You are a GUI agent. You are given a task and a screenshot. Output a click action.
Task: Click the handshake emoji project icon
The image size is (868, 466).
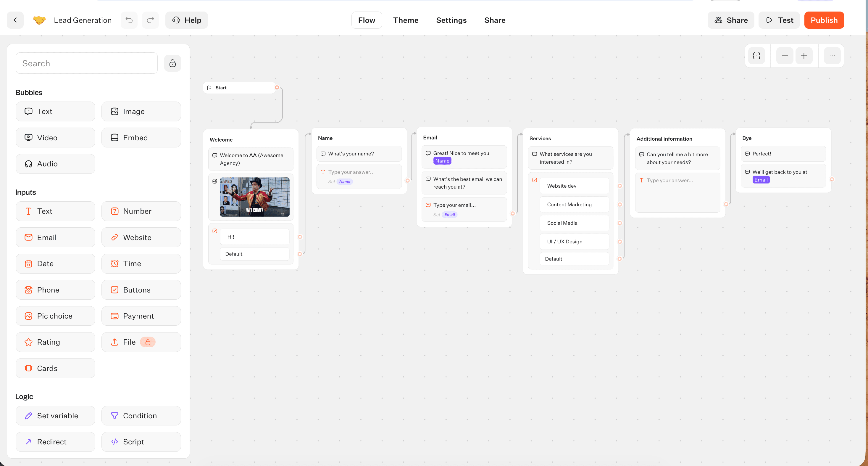tap(39, 20)
